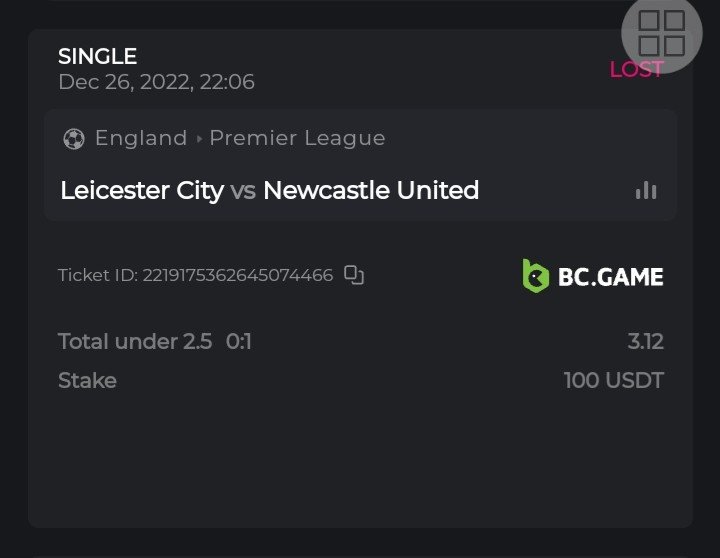720x558 pixels.
Task: Open Leicester City team name
Action: [x=142, y=190]
